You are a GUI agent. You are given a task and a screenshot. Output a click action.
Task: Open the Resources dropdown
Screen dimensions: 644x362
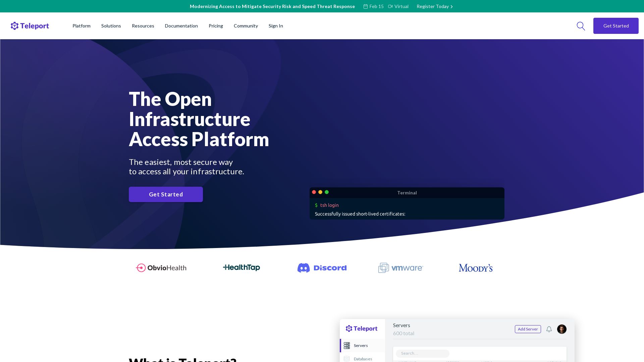tap(143, 26)
